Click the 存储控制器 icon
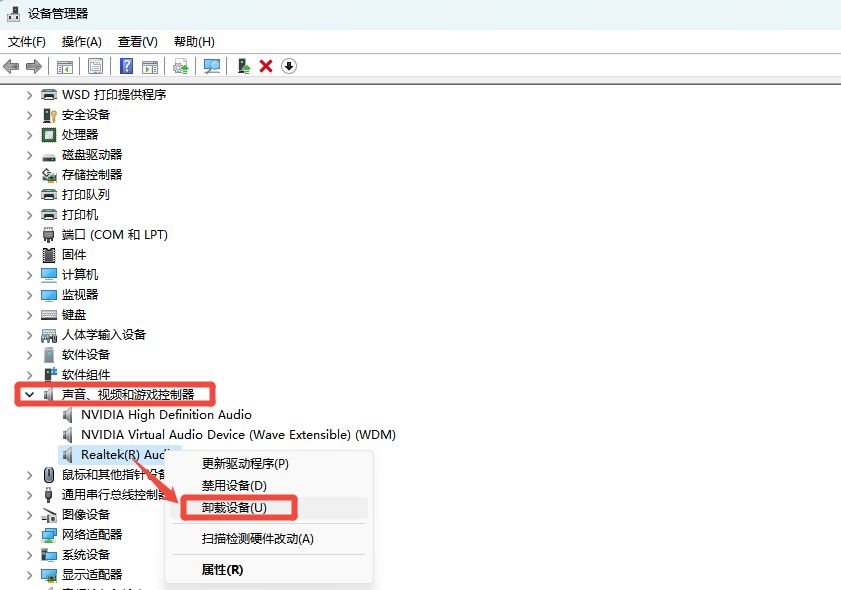Viewport: 841px width, 590px height. pos(49,175)
